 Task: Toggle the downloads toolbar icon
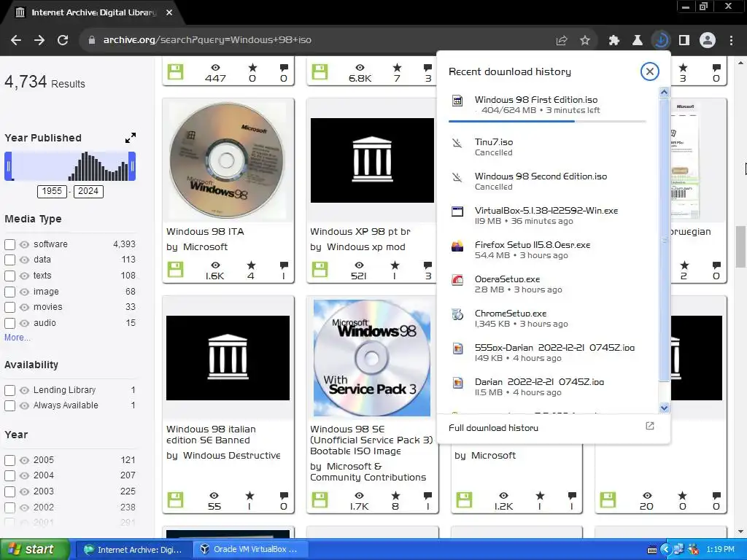pyautogui.click(x=661, y=41)
